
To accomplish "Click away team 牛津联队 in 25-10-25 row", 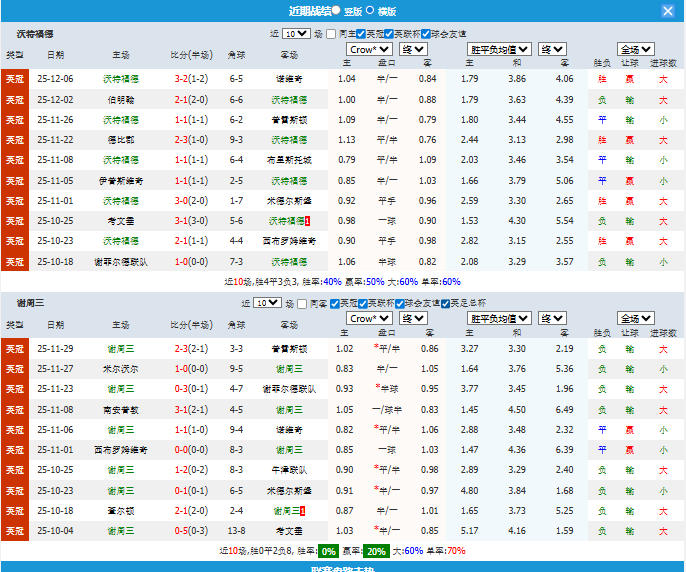I will tap(289, 470).
